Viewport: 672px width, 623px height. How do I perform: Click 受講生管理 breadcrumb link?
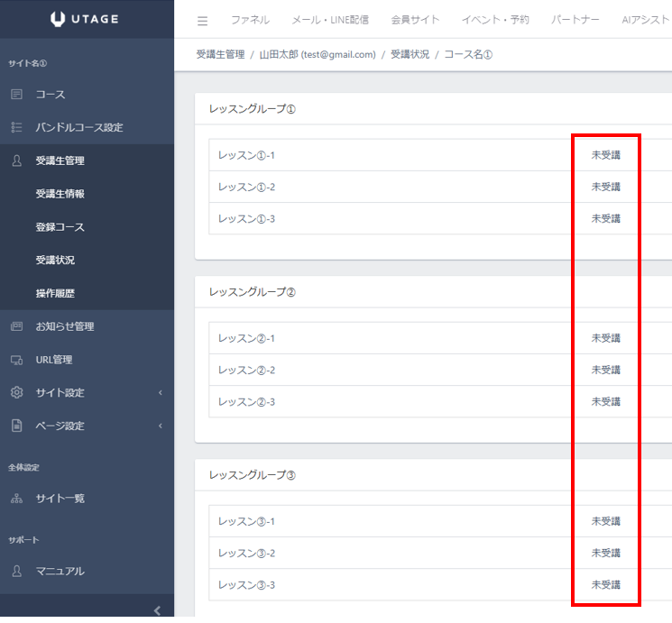[220, 55]
